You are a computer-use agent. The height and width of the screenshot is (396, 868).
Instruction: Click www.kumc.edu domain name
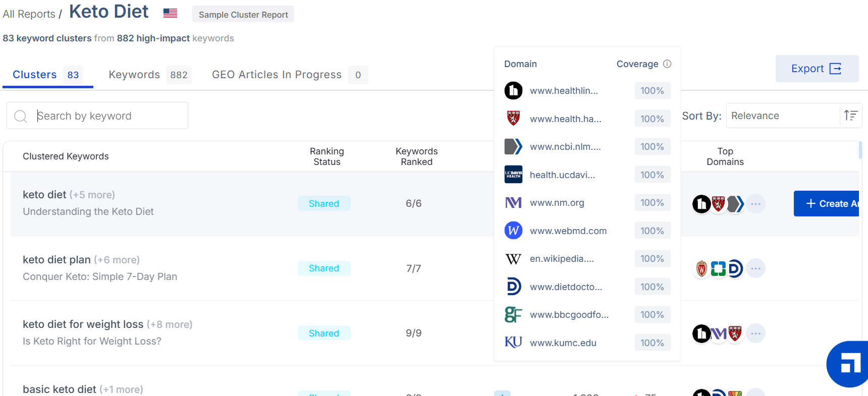coord(563,343)
